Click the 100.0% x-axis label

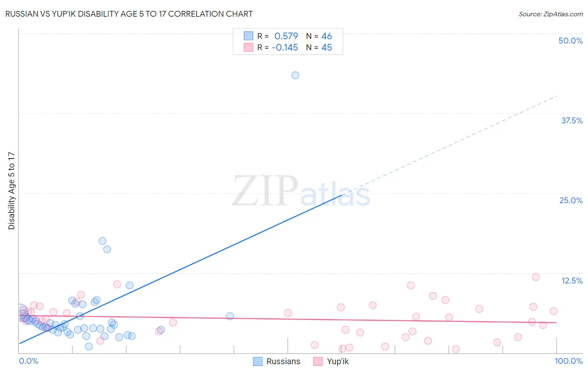[x=569, y=361]
